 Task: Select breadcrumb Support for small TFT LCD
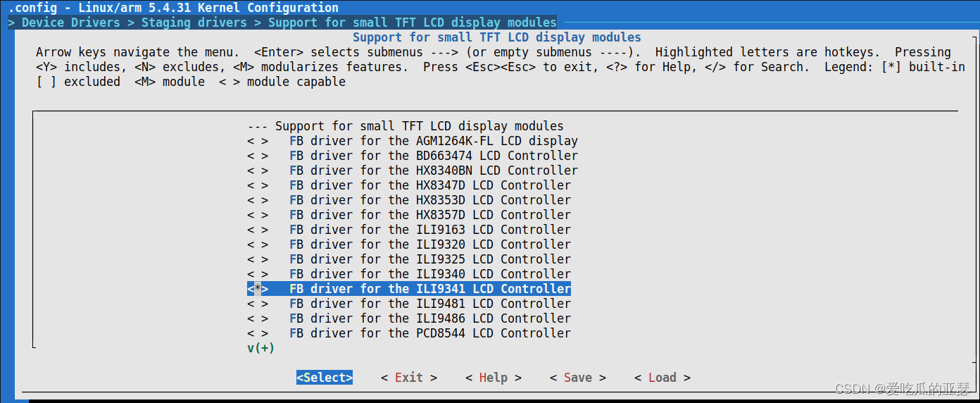[x=413, y=23]
